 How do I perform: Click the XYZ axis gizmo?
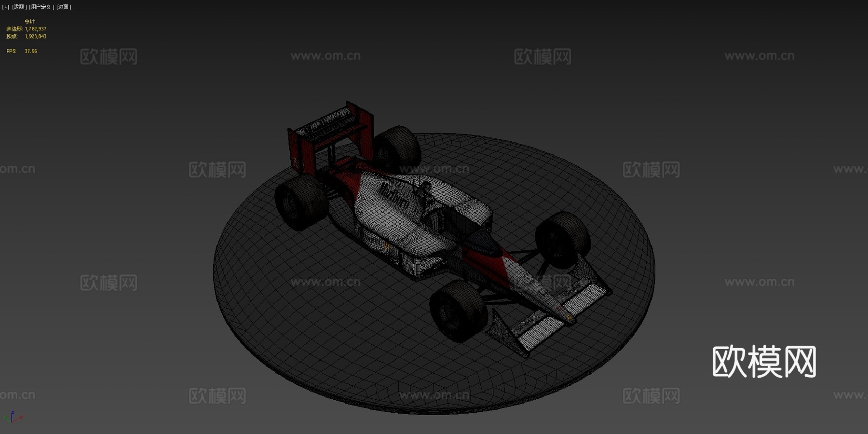click(13, 417)
